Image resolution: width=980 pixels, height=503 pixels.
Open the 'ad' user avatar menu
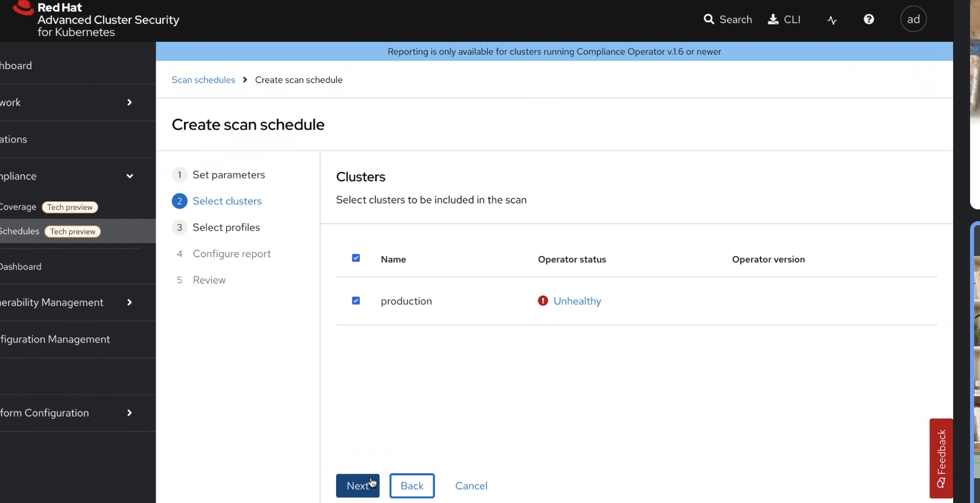pos(913,19)
